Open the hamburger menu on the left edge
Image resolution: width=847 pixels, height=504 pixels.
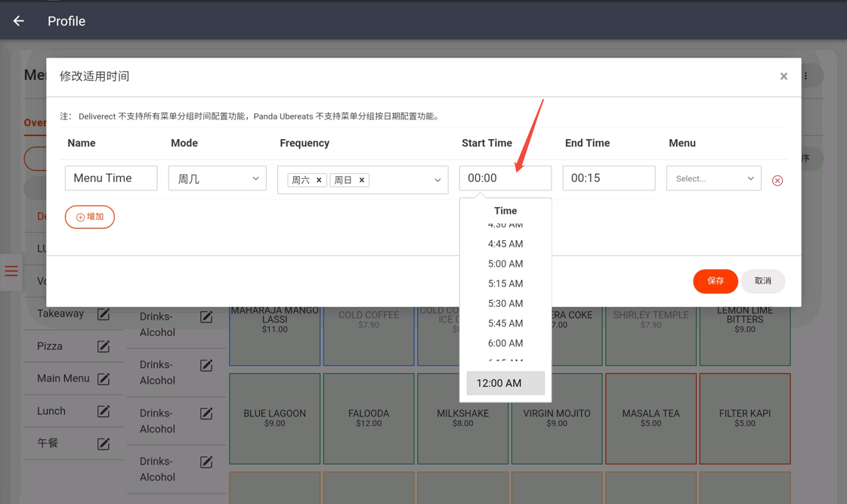tap(11, 271)
